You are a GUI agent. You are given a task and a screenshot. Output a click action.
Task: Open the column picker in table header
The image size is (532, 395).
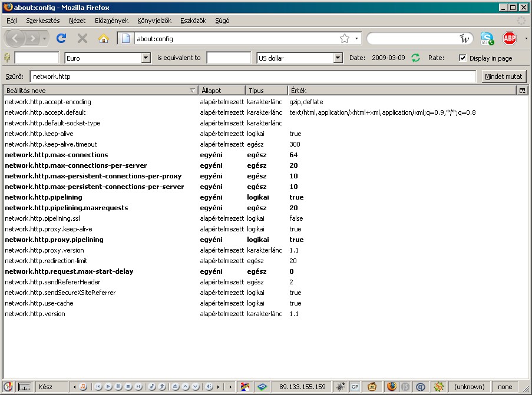521,91
